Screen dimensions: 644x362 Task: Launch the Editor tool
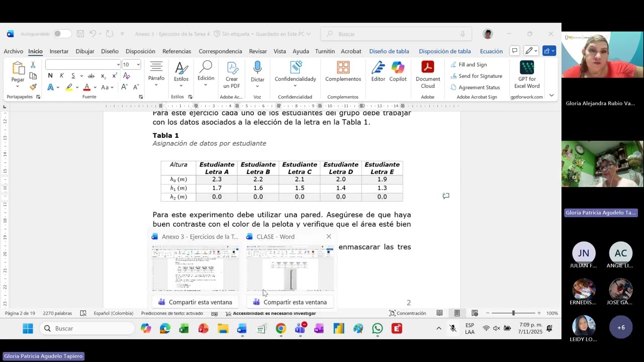[x=378, y=72]
